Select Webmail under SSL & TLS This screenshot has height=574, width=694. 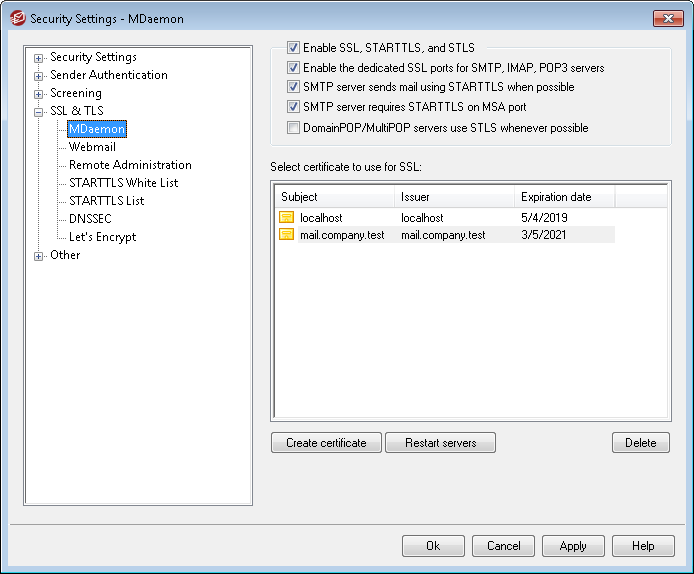click(92, 147)
